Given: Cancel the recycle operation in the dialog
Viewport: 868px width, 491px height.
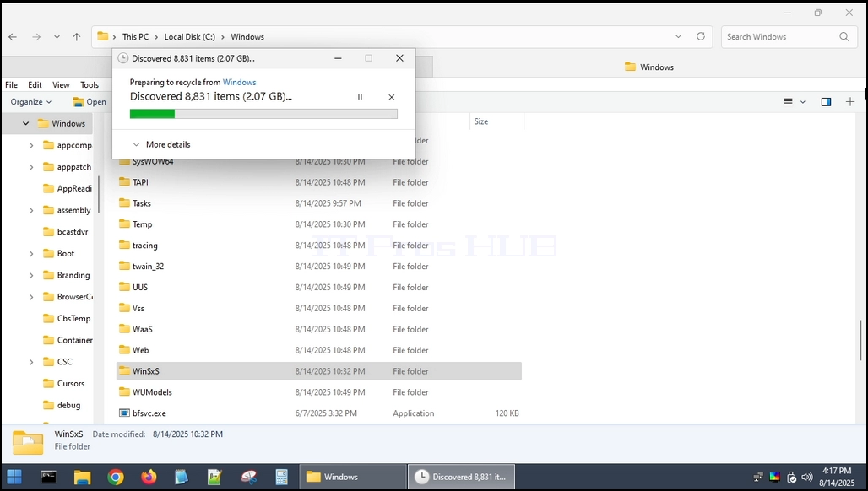Looking at the screenshot, I should [x=392, y=97].
